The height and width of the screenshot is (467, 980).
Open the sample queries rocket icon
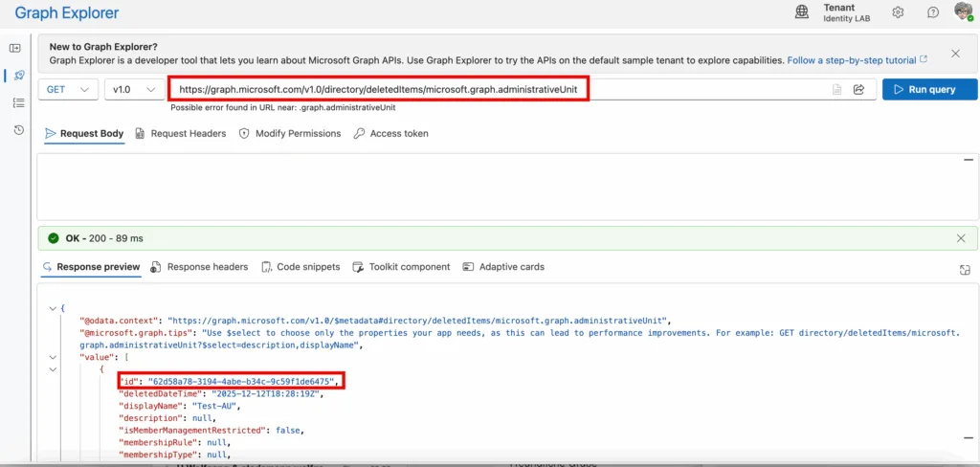pyautogui.click(x=18, y=76)
